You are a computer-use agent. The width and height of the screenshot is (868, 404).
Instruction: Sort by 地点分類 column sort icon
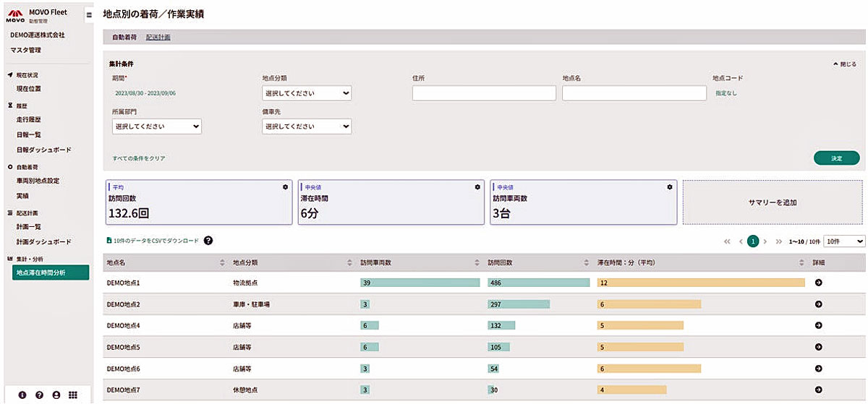coord(350,262)
